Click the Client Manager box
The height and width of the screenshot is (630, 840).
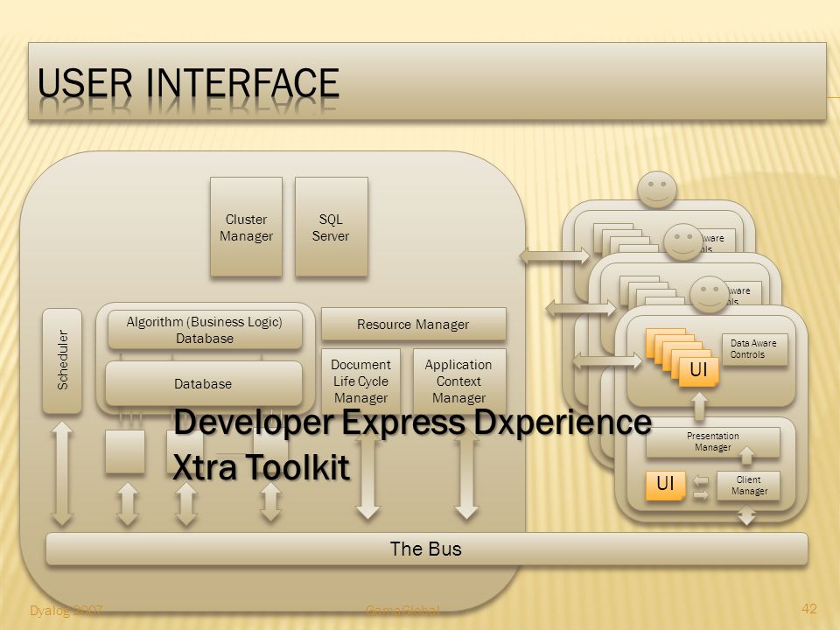(x=748, y=486)
